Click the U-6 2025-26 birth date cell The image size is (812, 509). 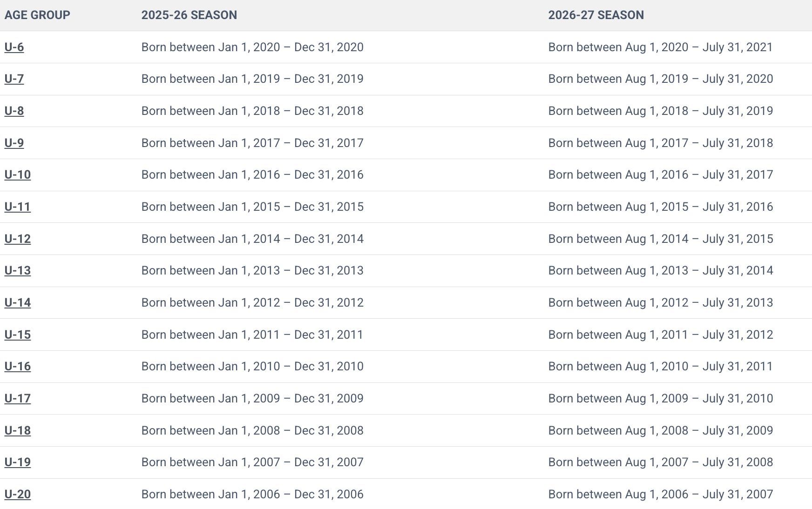coord(252,47)
